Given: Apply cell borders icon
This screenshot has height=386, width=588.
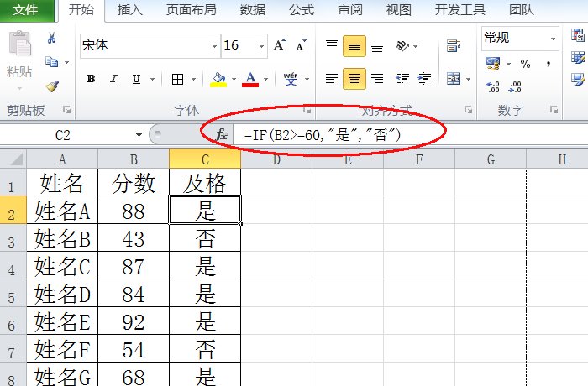Looking at the screenshot, I should click(178, 79).
